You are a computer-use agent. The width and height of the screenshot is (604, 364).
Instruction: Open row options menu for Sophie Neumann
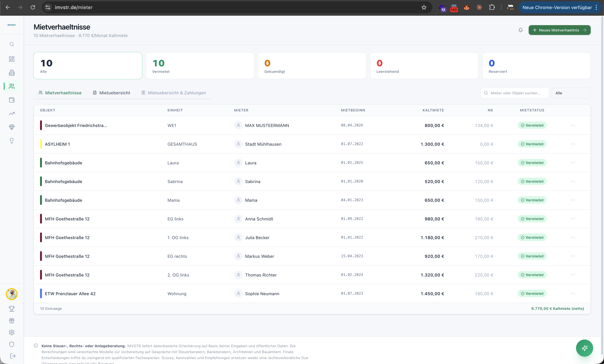point(573,293)
